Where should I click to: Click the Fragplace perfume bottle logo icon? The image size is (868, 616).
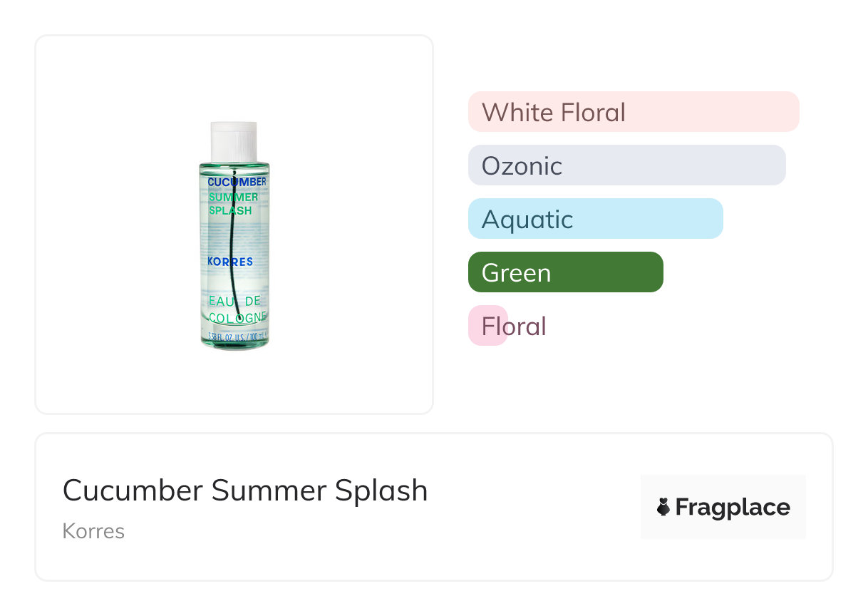tap(663, 507)
